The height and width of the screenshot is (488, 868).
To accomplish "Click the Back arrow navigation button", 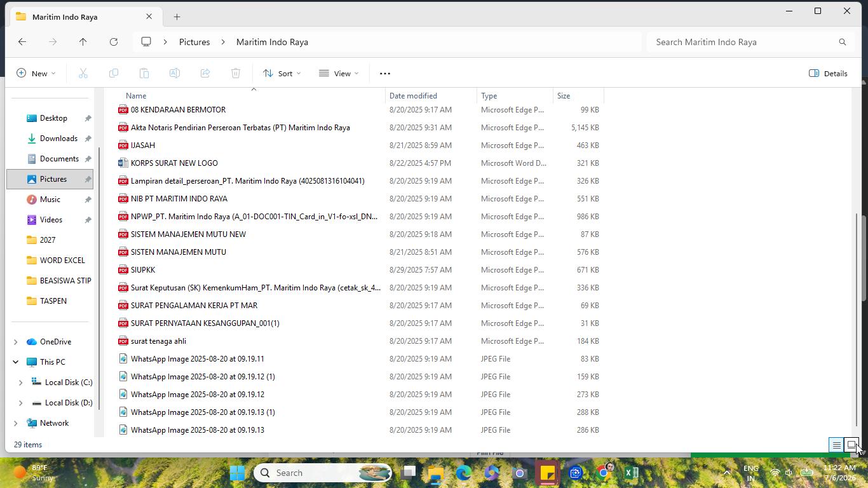I will tap(22, 42).
